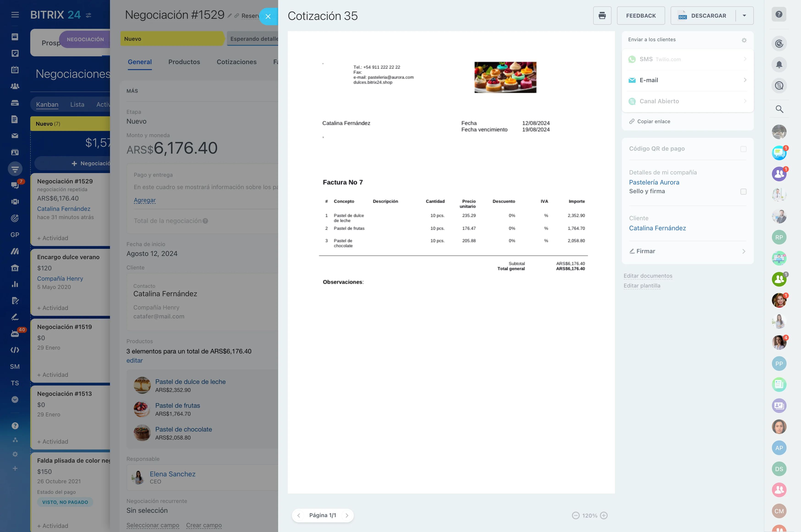
Task: Click the Copiar enlace link icon
Action: tap(631, 122)
